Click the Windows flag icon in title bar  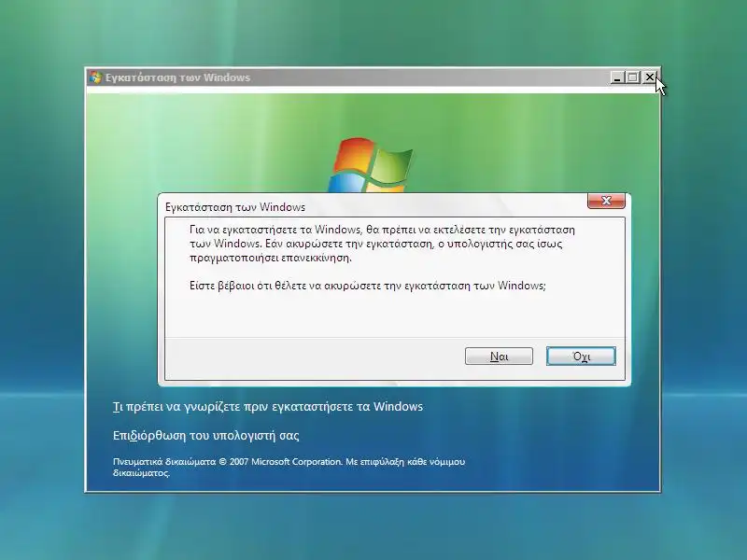[95, 77]
